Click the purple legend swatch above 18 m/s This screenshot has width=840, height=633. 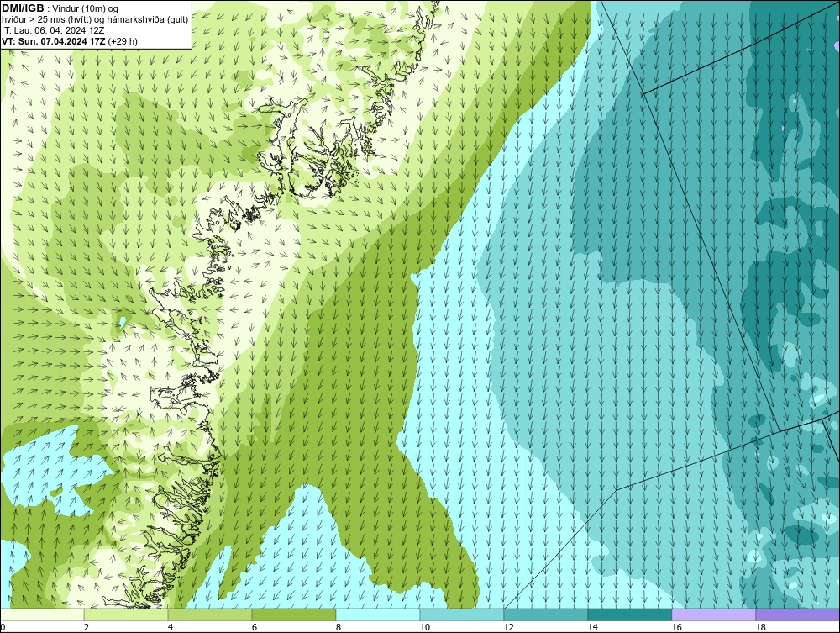[x=797, y=615]
